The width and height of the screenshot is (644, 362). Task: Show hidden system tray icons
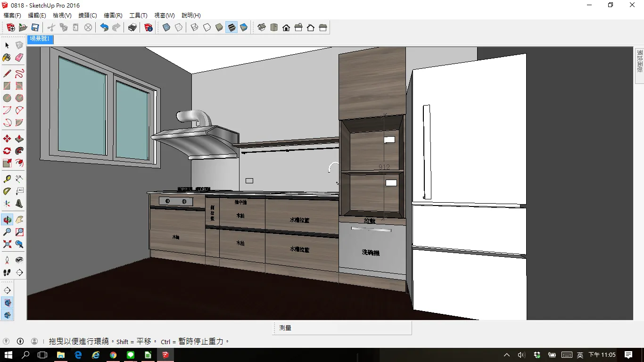[507, 355]
